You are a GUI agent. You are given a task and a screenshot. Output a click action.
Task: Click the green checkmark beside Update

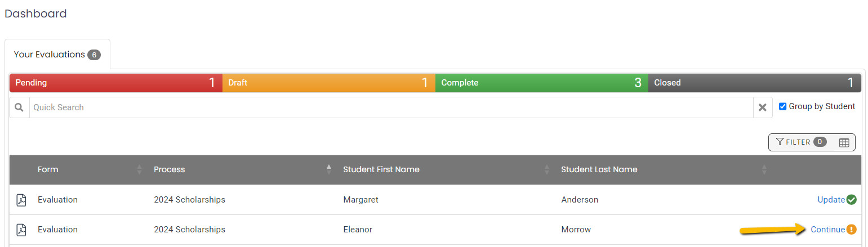click(851, 200)
